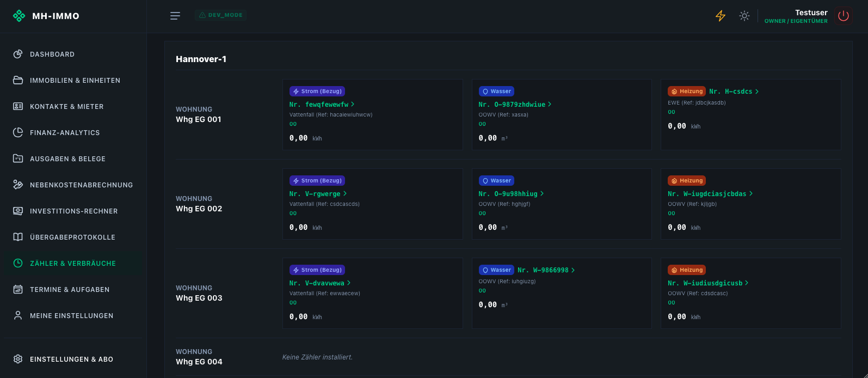868x378 pixels.
Task: Click Heizung badge for Whg EG 003
Action: click(687, 270)
